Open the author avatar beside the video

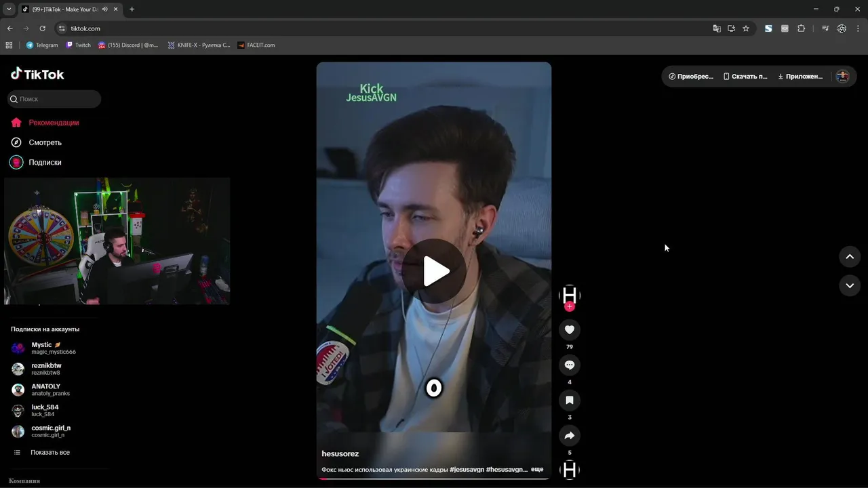click(570, 295)
